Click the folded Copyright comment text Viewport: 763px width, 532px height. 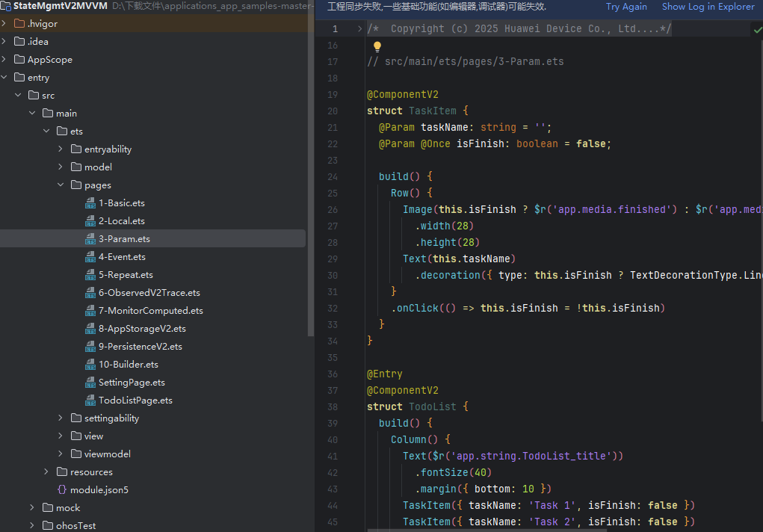point(519,28)
